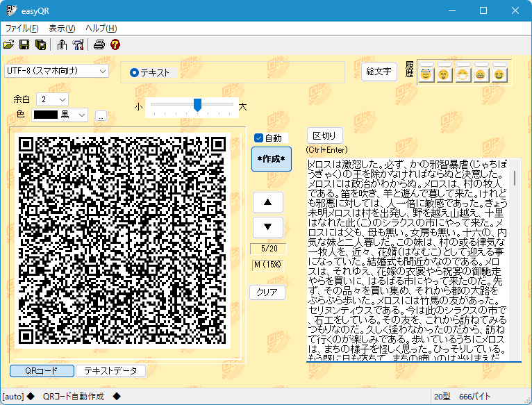This screenshot has width=532, height=405.
Task: Select the テキスト radio button
Action: [x=134, y=72]
